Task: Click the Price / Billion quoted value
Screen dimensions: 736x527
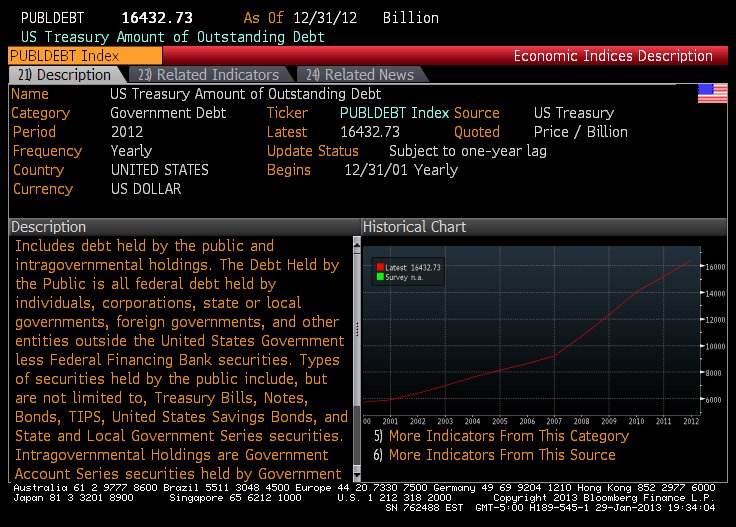Action: 581,132
